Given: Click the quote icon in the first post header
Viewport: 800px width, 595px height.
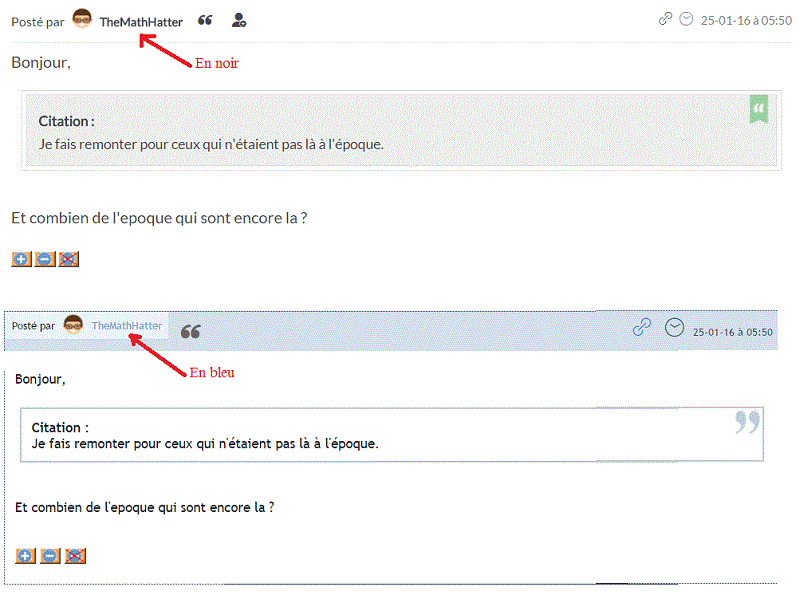Looking at the screenshot, I should tap(206, 21).
